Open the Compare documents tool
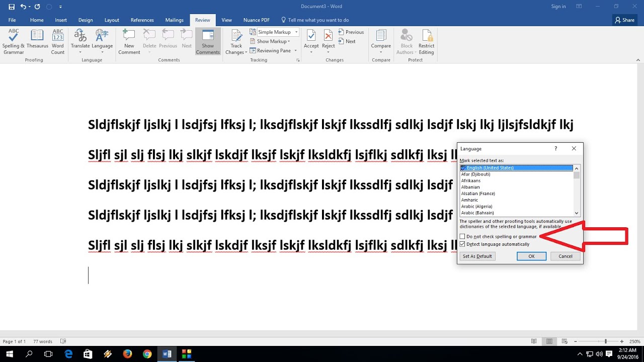 (381, 42)
